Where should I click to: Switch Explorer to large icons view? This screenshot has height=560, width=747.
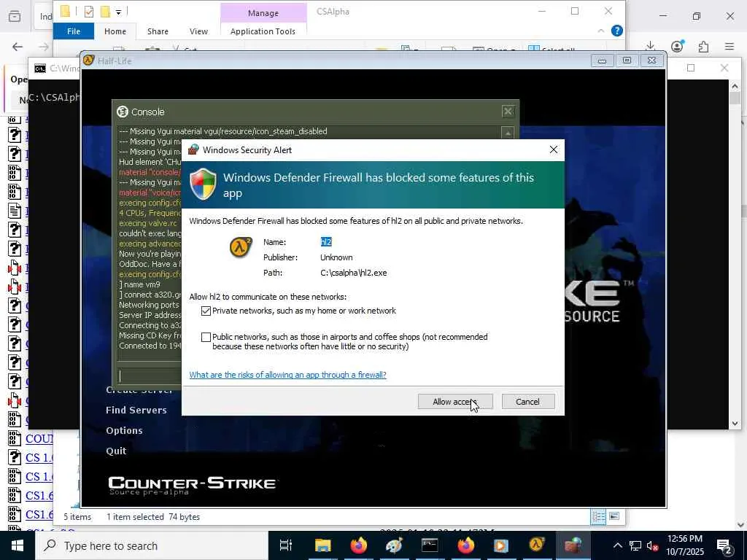coord(614,517)
